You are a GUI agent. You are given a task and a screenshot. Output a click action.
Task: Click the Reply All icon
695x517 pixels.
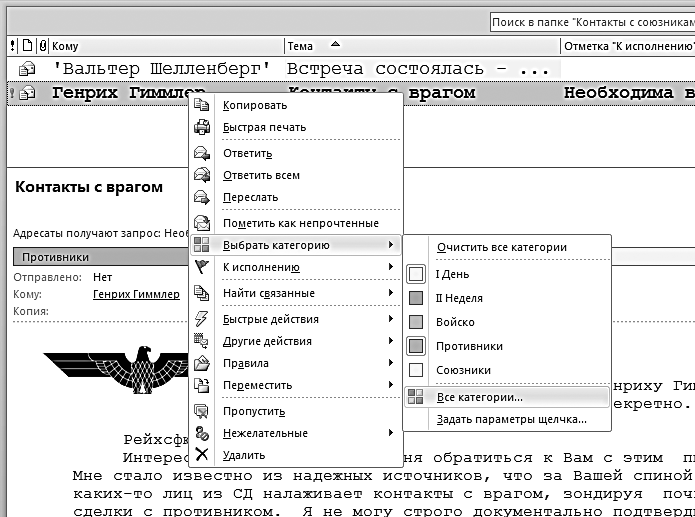[x=202, y=175]
